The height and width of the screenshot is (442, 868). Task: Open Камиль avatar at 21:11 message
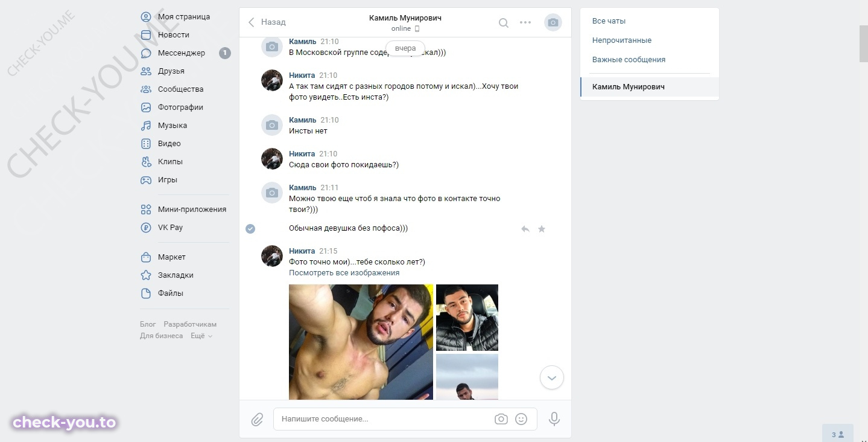tap(272, 193)
